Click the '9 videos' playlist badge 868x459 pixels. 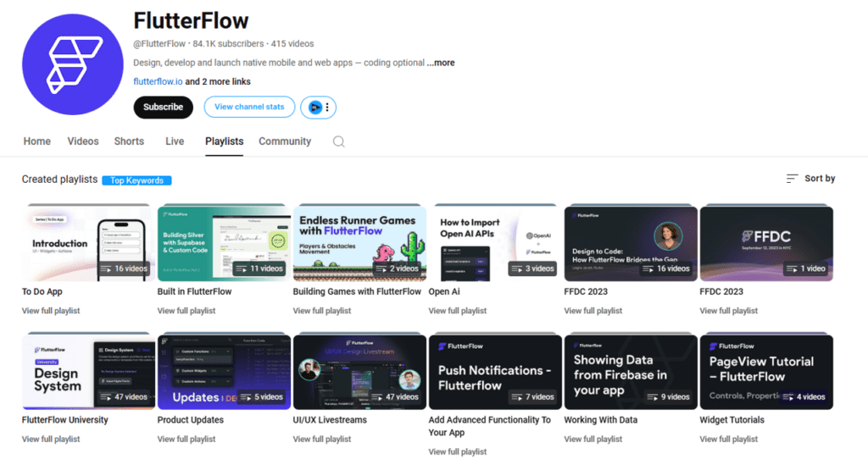pos(669,397)
